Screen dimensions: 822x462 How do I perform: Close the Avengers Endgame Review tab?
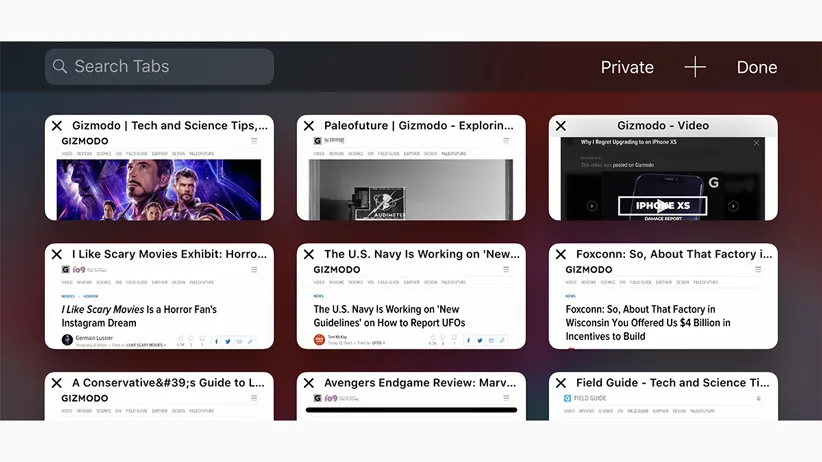(309, 383)
